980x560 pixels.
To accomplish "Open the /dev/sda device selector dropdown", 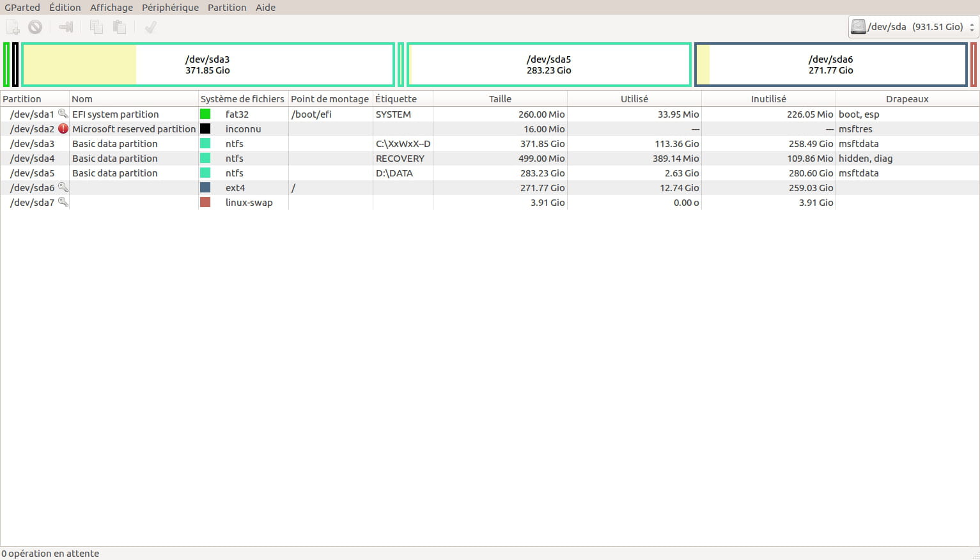I will pyautogui.click(x=914, y=27).
